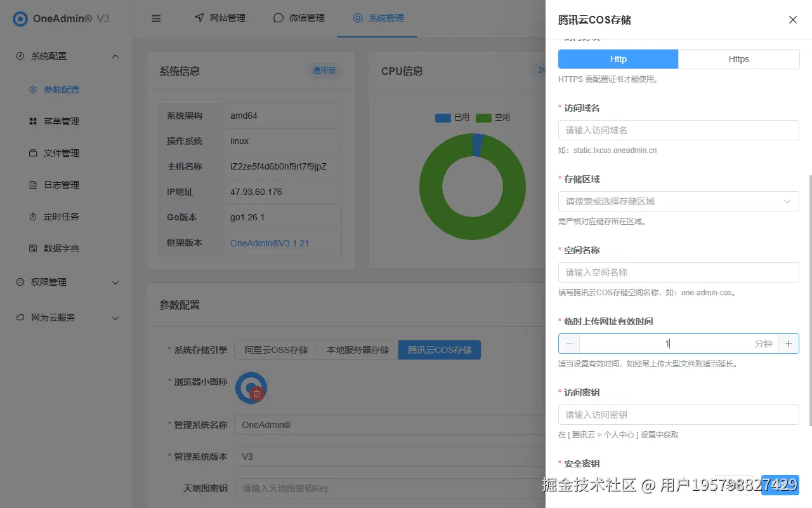Focus the 访问密钥 input field

679,415
